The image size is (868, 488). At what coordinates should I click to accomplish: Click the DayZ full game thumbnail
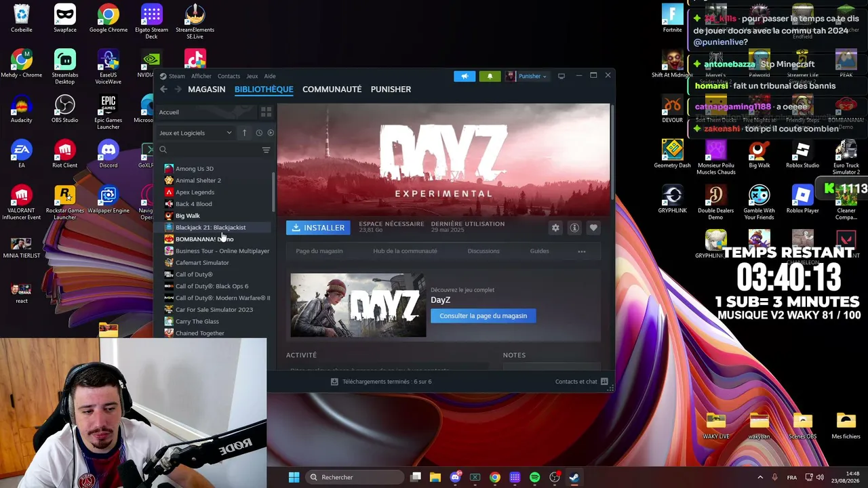[x=358, y=306]
